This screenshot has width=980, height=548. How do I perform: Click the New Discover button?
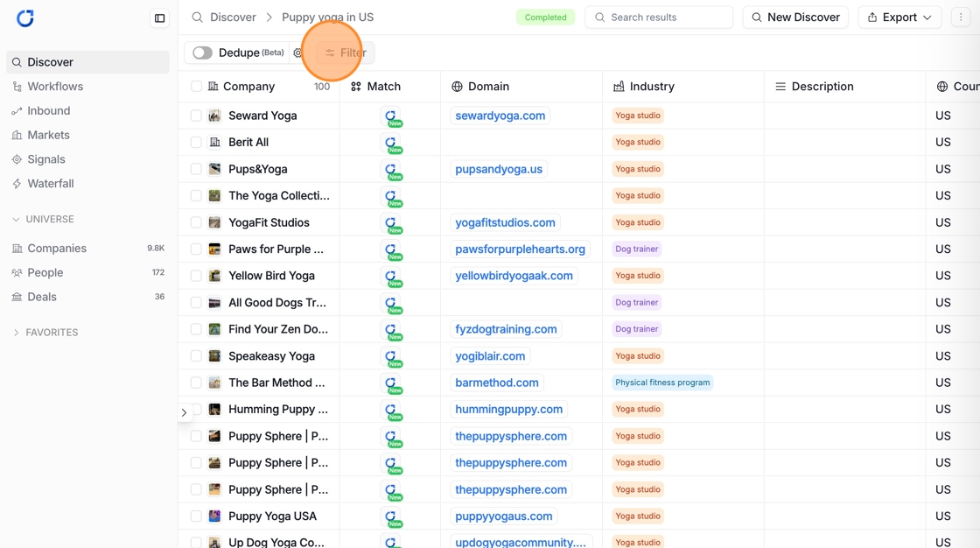[x=795, y=18]
